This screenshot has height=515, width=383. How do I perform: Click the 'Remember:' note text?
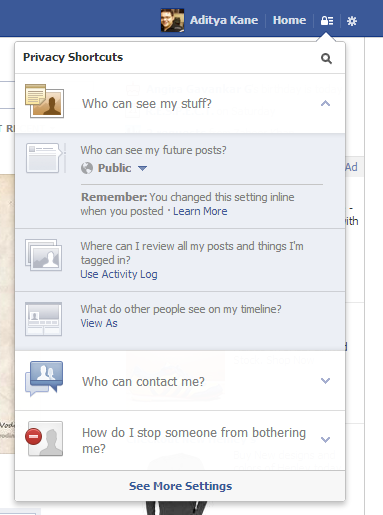point(187,204)
